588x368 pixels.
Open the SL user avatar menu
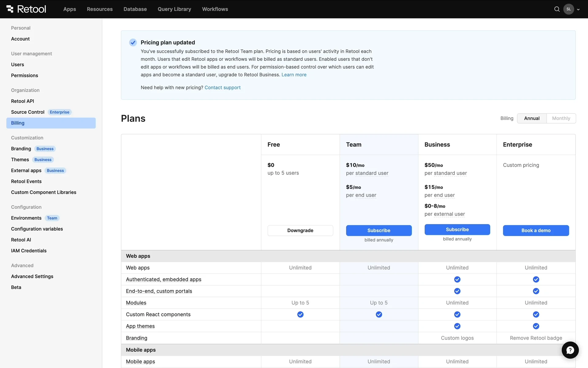coord(568,9)
